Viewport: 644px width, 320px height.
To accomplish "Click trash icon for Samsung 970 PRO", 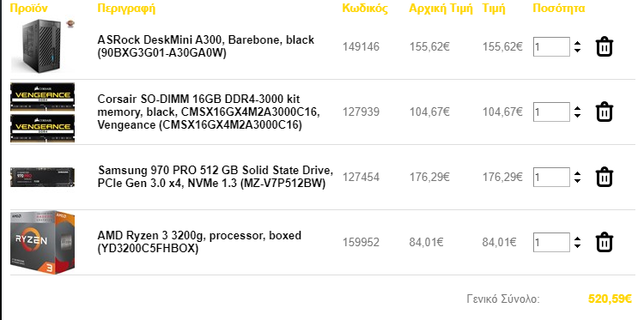I will coord(605,178).
